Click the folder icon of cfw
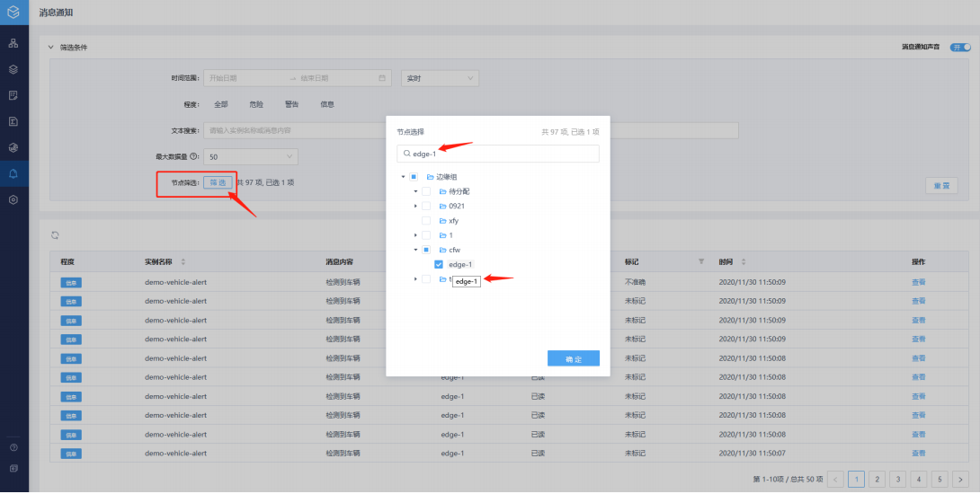This screenshot has width=980, height=494. (442, 250)
